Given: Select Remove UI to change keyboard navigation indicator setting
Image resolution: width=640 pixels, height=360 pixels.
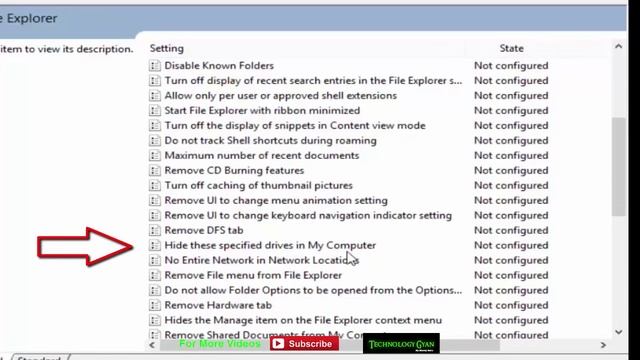Looking at the screenshot, I should click(308, 215).
